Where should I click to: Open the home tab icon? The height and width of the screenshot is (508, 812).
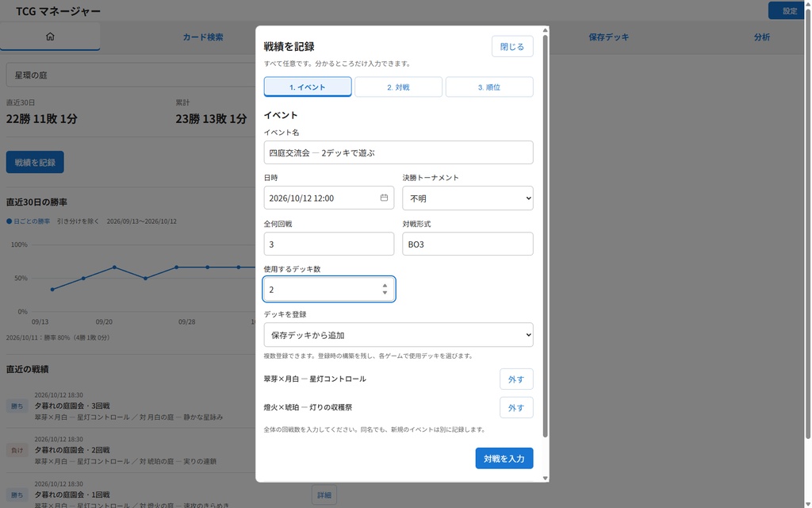[50, 37]
